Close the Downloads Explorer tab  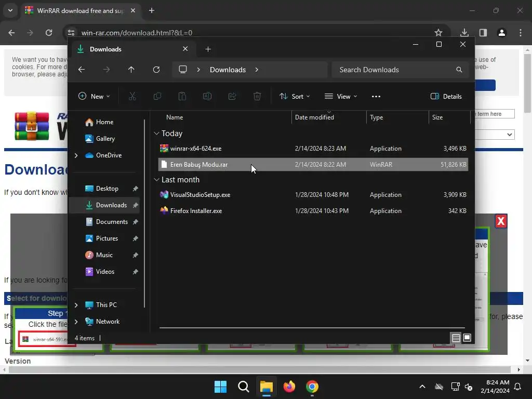pos(185,49)
